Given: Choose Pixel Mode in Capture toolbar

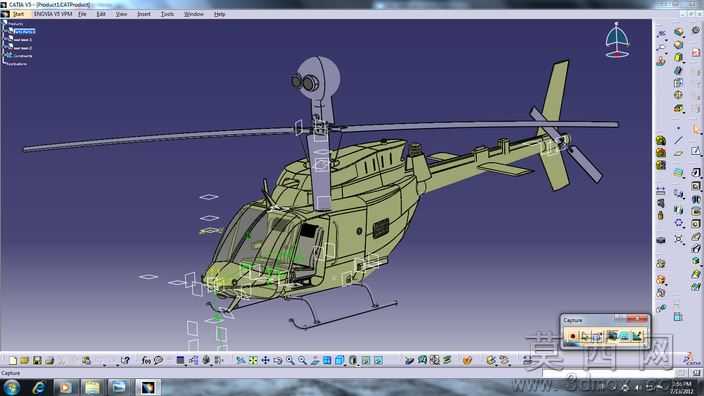Looking at the screenshot, I should [625, 336].
